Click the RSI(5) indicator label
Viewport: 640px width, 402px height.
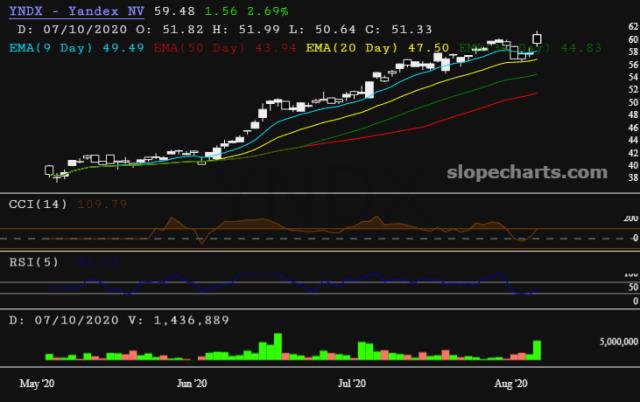pos(28,264)
